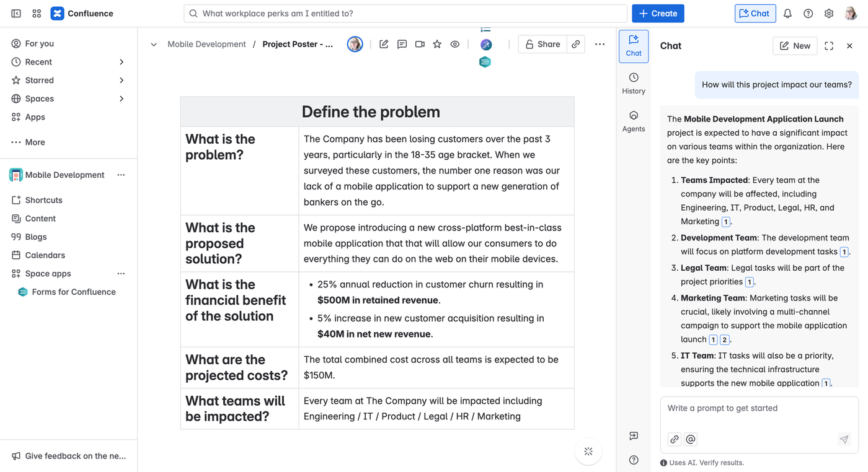This screenshot has width=868, height=472.
Task: Switch to the Agents tab
Action: pyautogui.click(x=634, y=121)
